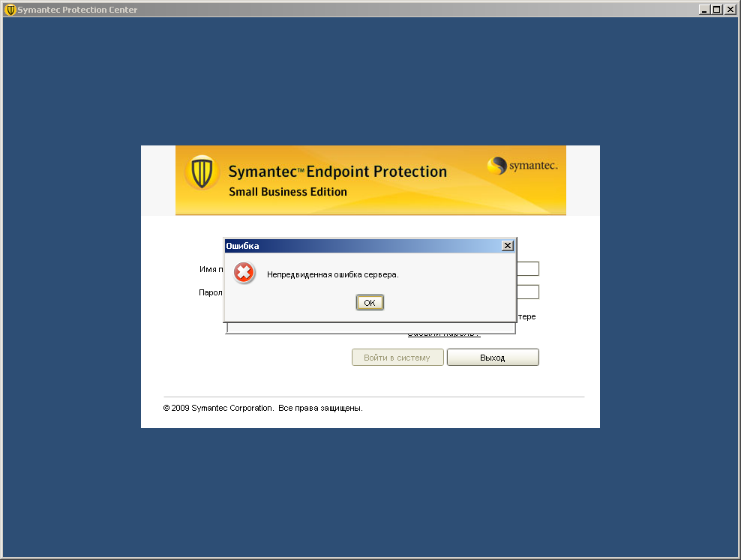Click the shield icon in the window title bar
This screenshot has width=741, height=560.
click(x=10, y=10)
